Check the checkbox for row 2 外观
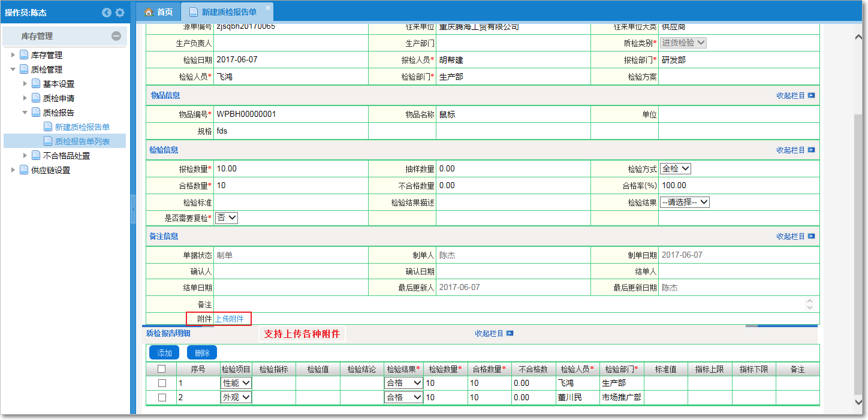Image resolution: width=868 pixels, height=420 pixels. (x=161, y=397)
